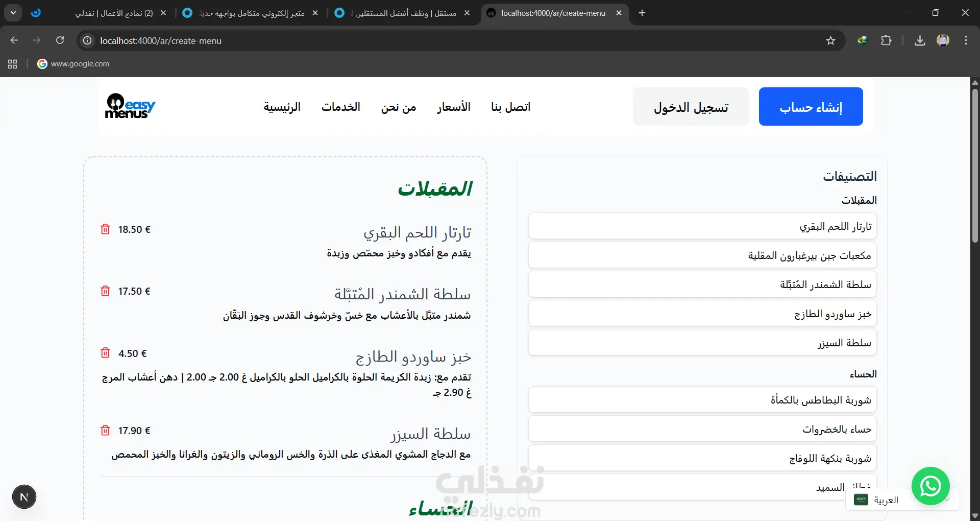
Task: Go back to the previous page
Action: (x=14, y=40)
